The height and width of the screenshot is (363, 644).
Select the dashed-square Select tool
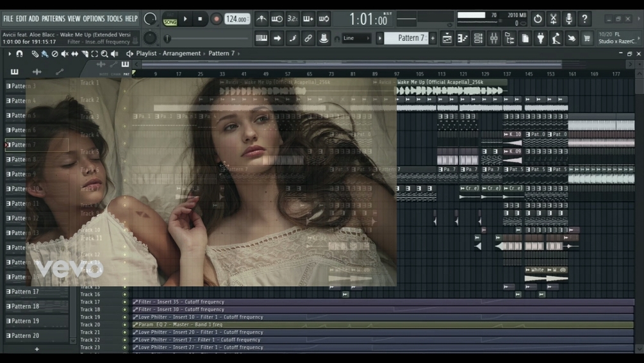(94, 54)
